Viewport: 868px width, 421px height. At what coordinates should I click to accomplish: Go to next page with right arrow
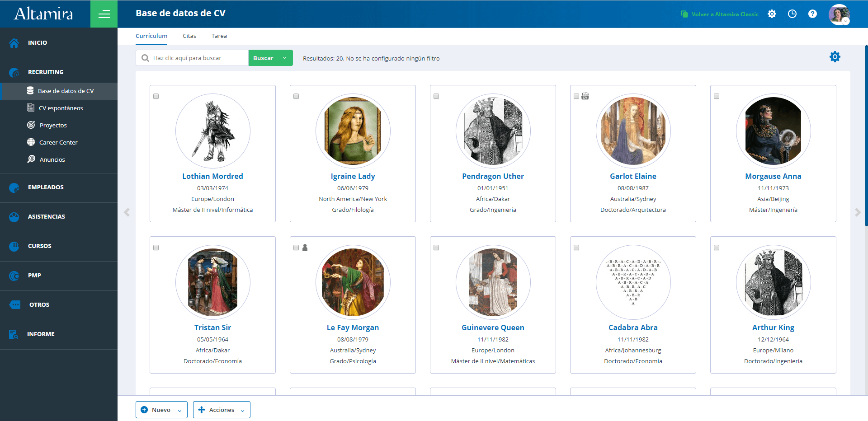coord(858,212)
